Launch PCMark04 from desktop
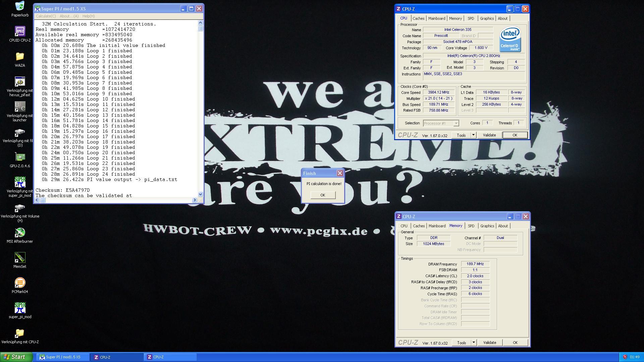644x362 pixels. click(x=20, y=283)
